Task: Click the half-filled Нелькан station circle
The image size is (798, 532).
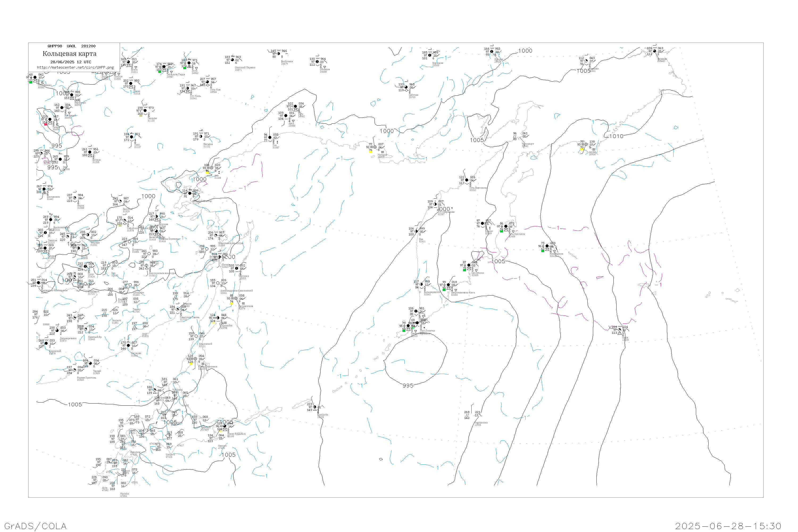Action: [201, 136]
